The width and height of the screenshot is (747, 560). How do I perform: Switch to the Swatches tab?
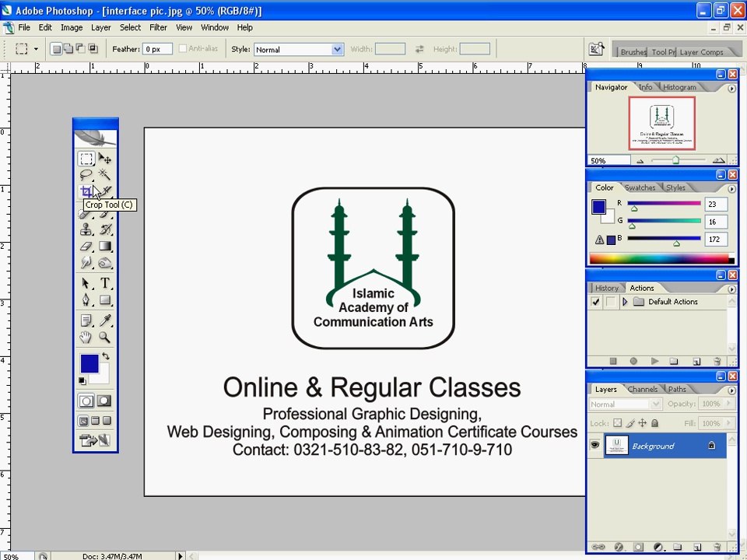pyautogui.click(x=640, y=187)
